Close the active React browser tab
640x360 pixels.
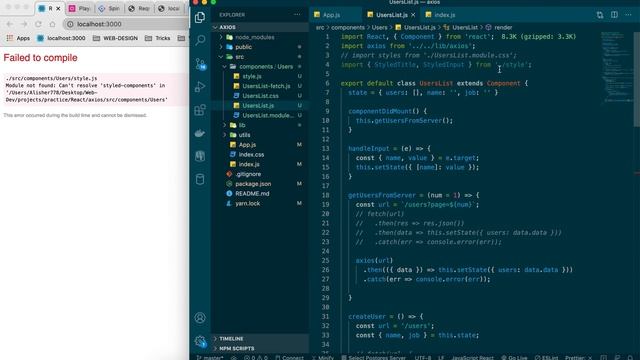pyautogui.click(x=58, y=9)
